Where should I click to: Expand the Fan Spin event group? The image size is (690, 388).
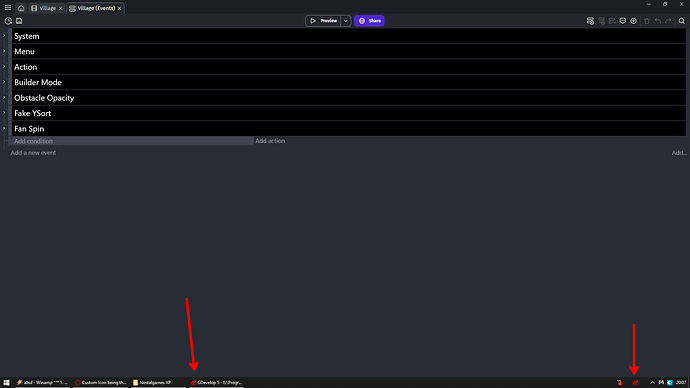pos(4,128)
